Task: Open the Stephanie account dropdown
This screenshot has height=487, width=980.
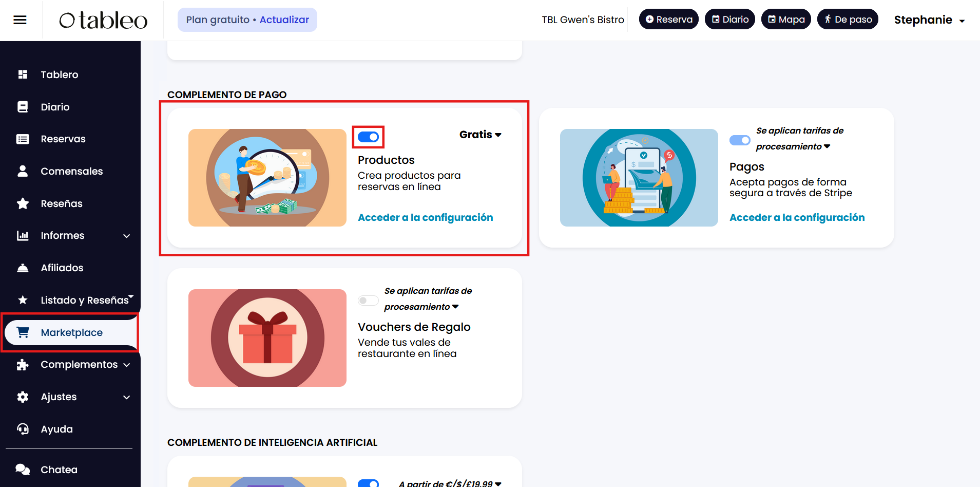Action: click(x=929, y=20)
